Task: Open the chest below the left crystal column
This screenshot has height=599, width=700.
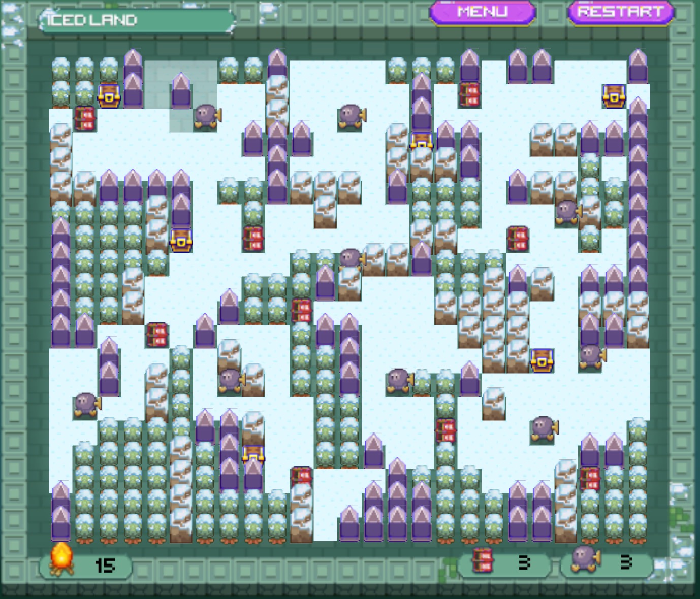Action: pyautogui.click(x=181, y=240)
